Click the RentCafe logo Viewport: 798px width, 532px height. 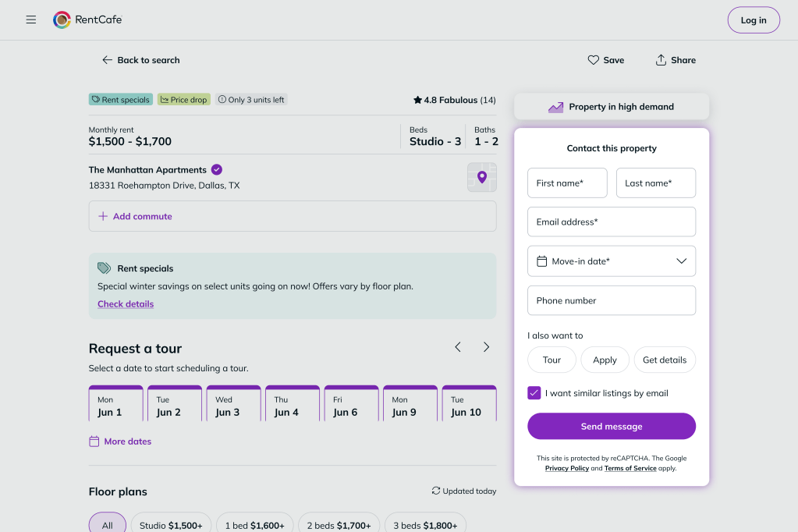pyautogui.click(x=87, y=20)
